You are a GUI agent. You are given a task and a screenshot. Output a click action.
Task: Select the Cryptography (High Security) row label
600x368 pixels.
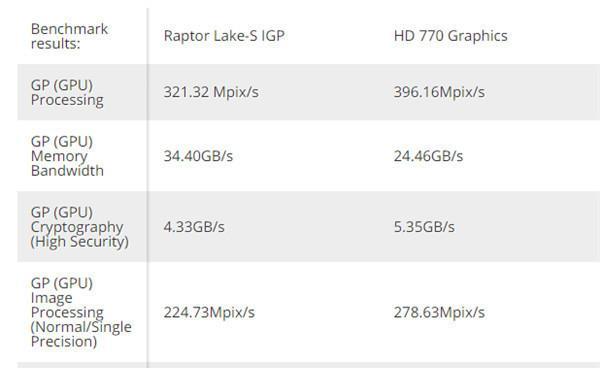[79, 227]
